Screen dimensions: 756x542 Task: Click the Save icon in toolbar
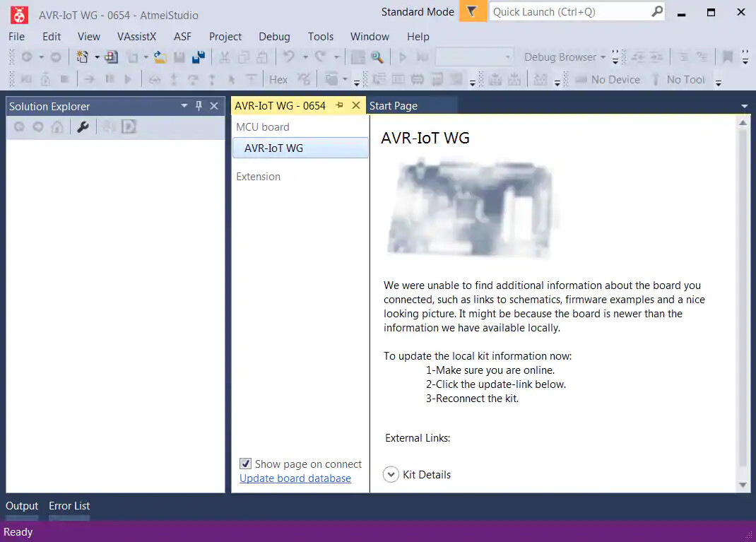(179, 57)
